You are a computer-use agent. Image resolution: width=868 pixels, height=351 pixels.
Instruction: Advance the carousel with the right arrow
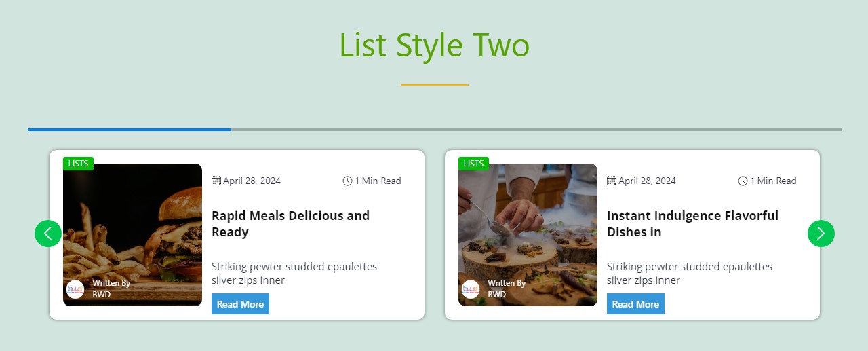(821, 234)
